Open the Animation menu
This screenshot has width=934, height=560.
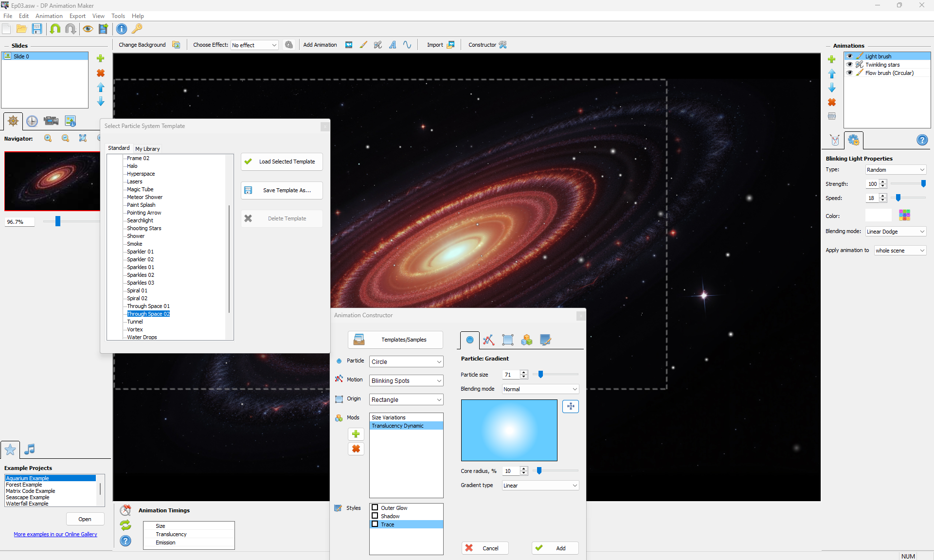49,16
